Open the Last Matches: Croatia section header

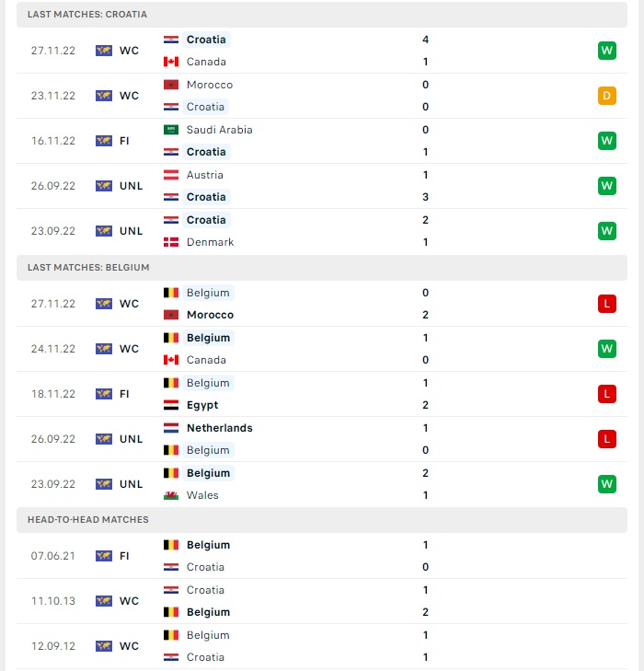(322, 15)
